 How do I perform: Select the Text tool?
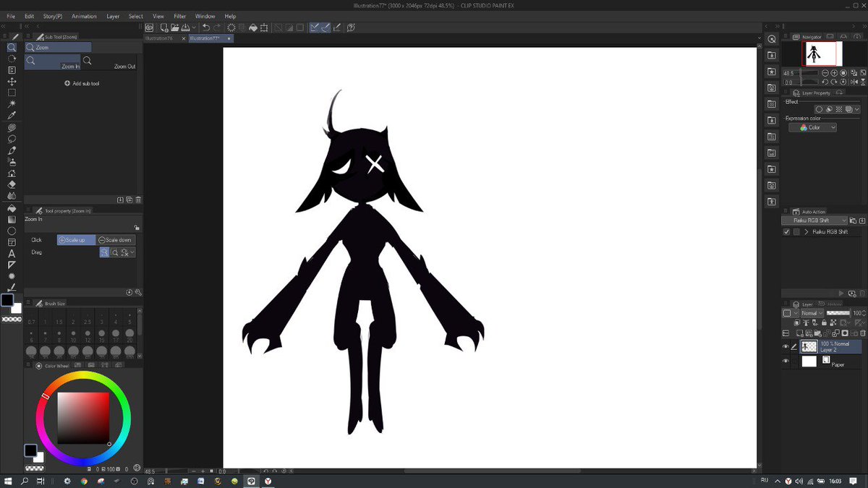(12, 254)
